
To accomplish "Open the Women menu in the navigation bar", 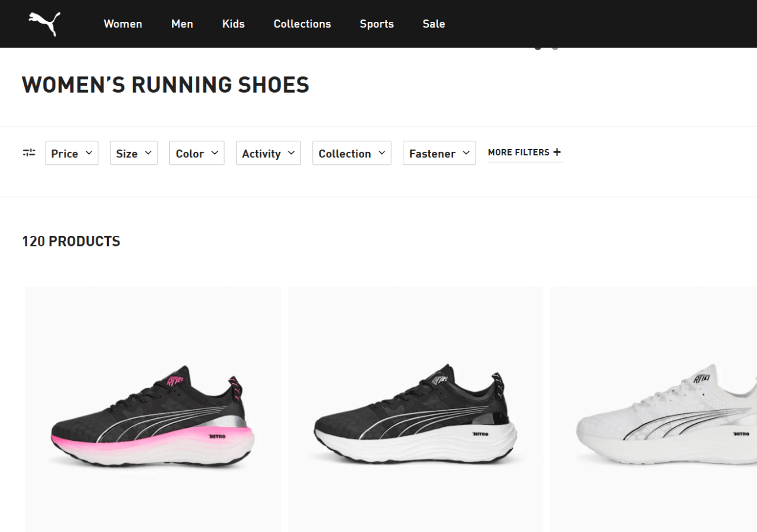I will [x=122, y=24].
